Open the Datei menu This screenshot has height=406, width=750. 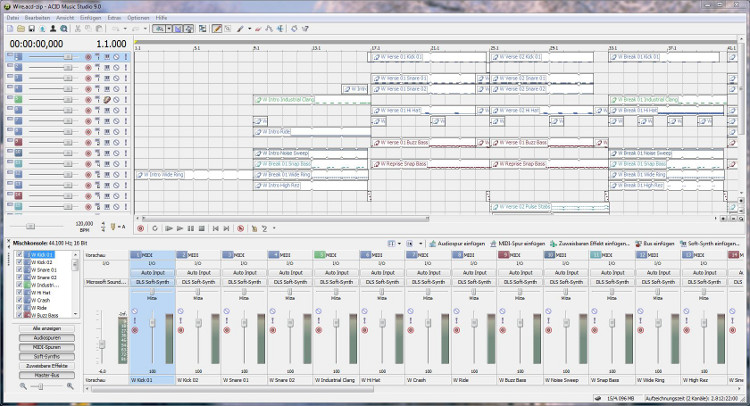coord(12,18)
